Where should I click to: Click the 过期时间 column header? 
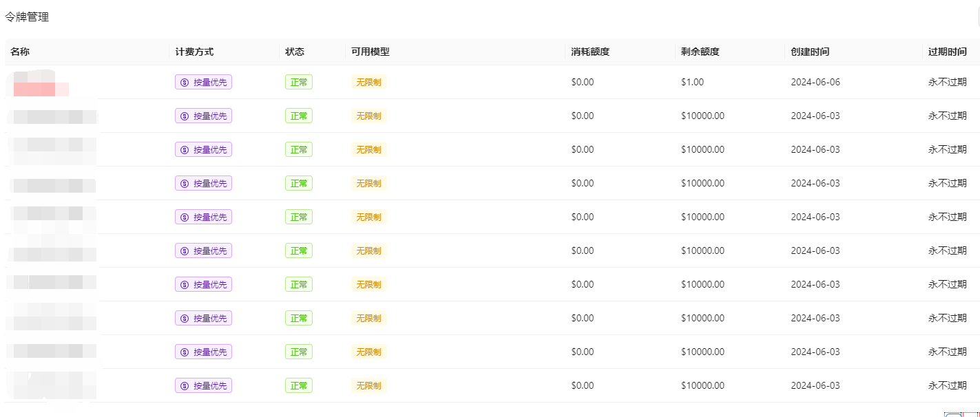tap(947, 52)
